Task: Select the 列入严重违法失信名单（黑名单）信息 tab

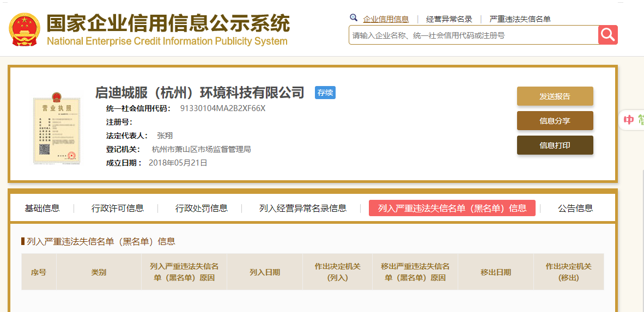Action: tap(452, 208)
